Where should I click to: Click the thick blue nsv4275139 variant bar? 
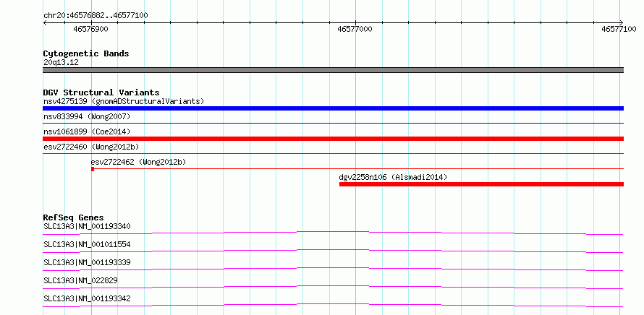(x=333, y=108)
